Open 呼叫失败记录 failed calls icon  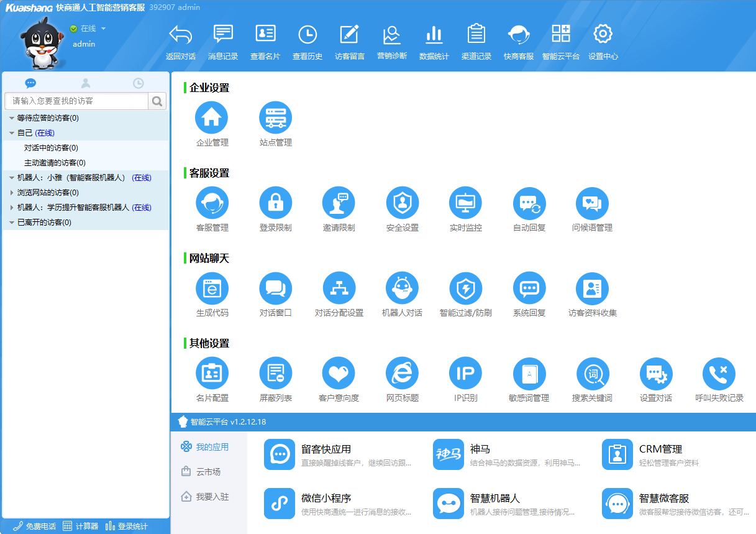[719, 374]
